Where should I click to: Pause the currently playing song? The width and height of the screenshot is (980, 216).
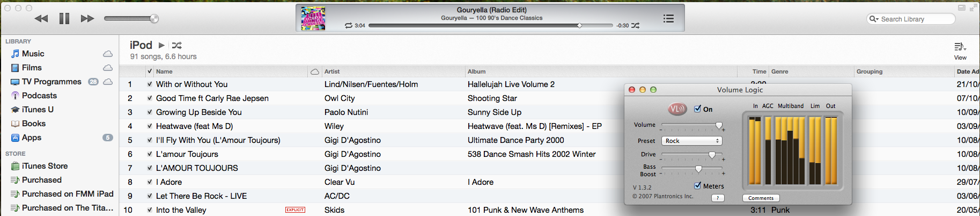coord(64,19)
